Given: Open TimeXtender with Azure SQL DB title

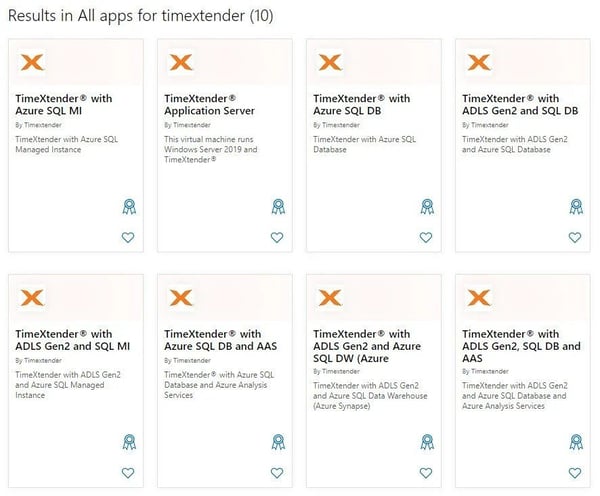Looking at the screenshot, I should point(361,105).
